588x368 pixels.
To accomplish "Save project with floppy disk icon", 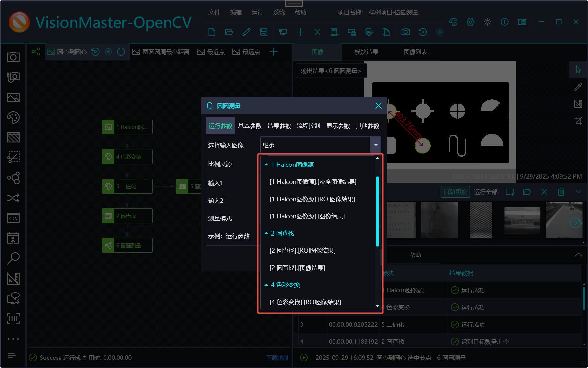I will point(264,32).
